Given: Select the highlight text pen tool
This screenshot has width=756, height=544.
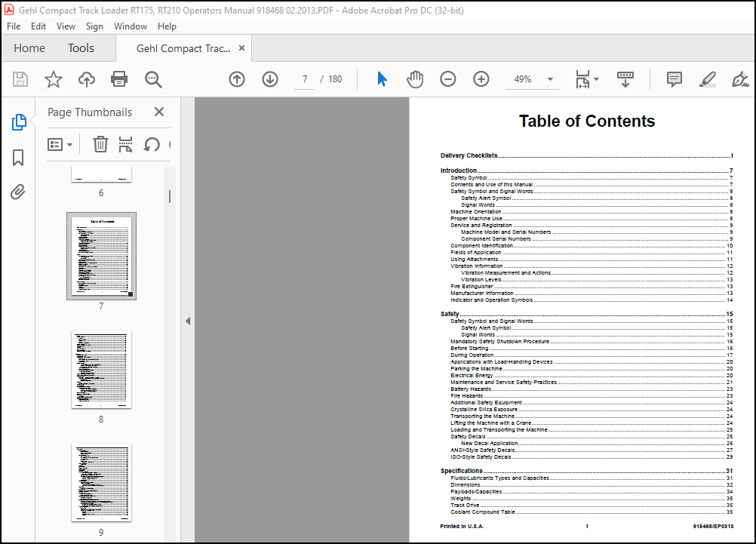Looking at the screenshot, I should pyautogui.click(x=707, y=79).
